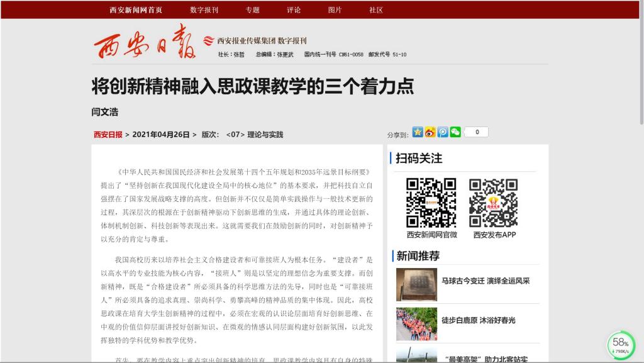Select 图片 in the top navigation bar

[335, 10]
